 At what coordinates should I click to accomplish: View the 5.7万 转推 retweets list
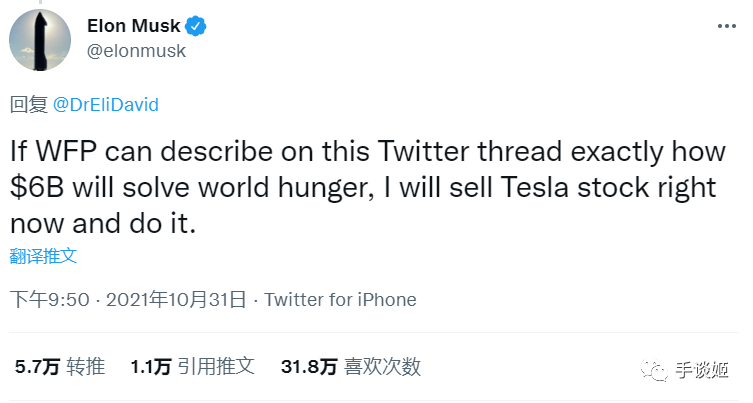pos(60,367)
